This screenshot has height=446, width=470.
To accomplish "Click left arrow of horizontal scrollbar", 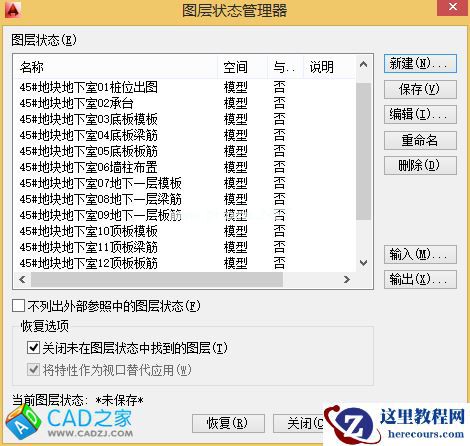I will [22, 279].
